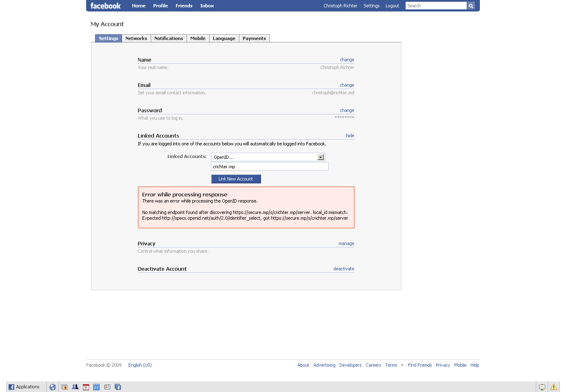Click the OpenID text field containing crichter.mp
Image resolution: width=566 pixels, height=392 pixels.
(270, 167)
